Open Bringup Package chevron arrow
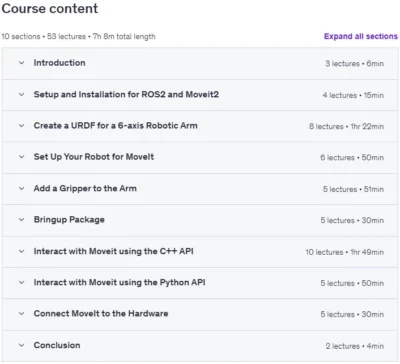The width and height of the screenshot is (400, 364). click(x=21, y=220)
